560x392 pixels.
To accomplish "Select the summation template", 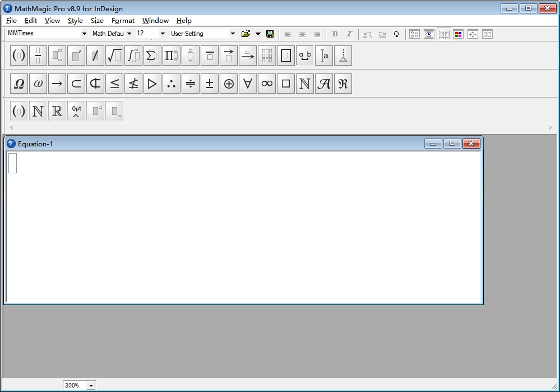I will click(152, 56).
